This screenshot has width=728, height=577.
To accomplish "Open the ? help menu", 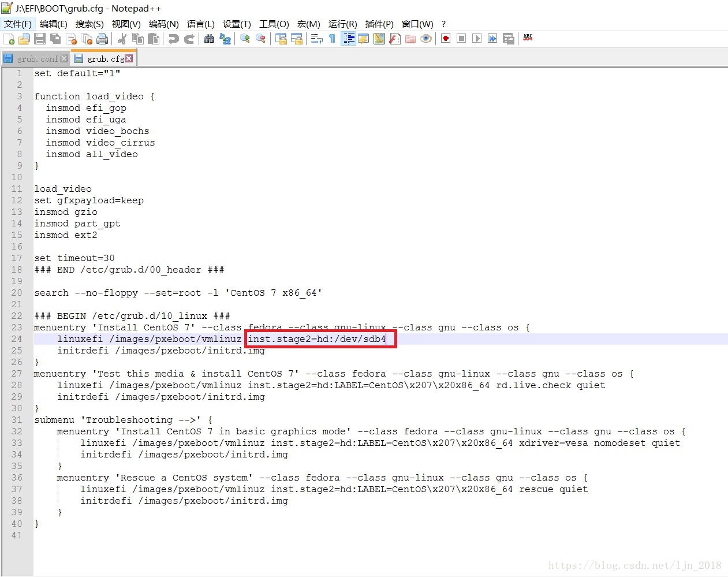I will (443, 24).
